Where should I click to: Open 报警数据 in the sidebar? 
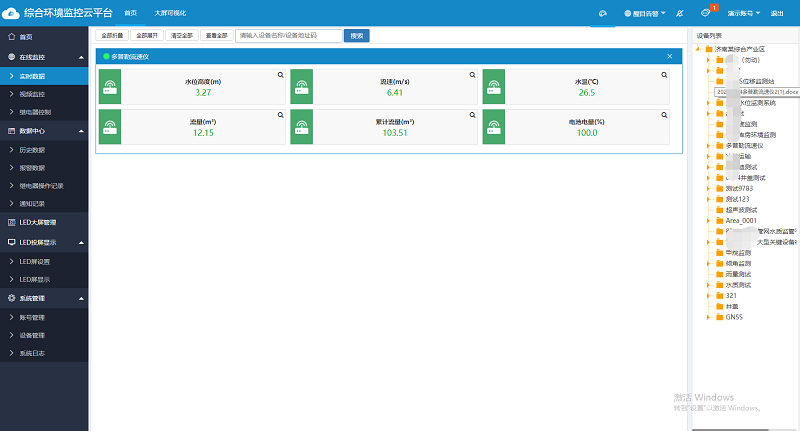coord(44,168)
